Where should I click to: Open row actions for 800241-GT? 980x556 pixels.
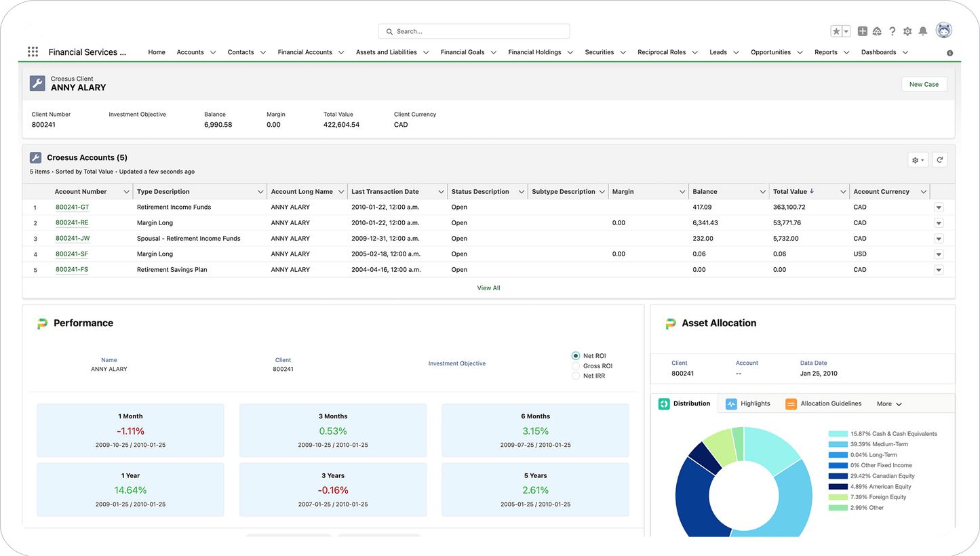coord(939,207)
